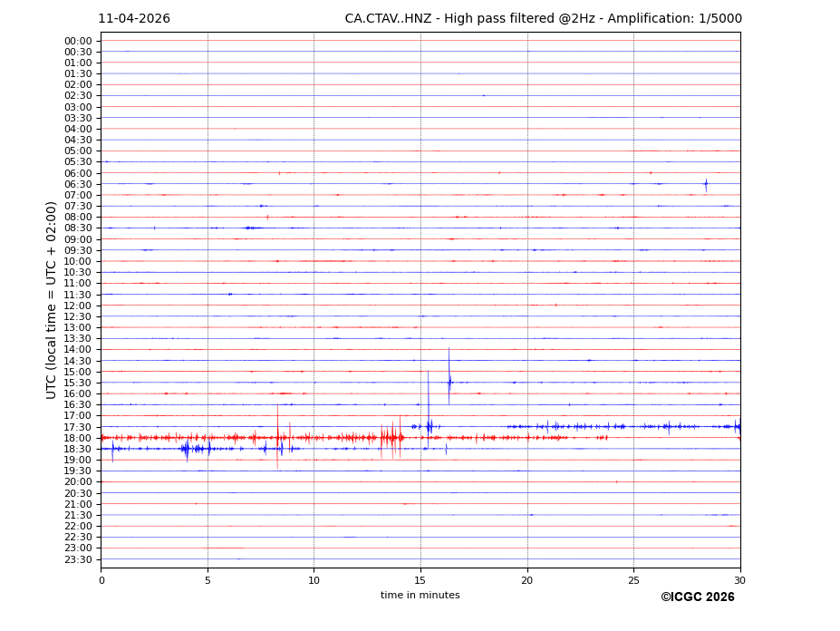Click the ©ICGC 2026 copyright text
The height and width of the screenshot is (631, 840).
click(x=697, y=597)
